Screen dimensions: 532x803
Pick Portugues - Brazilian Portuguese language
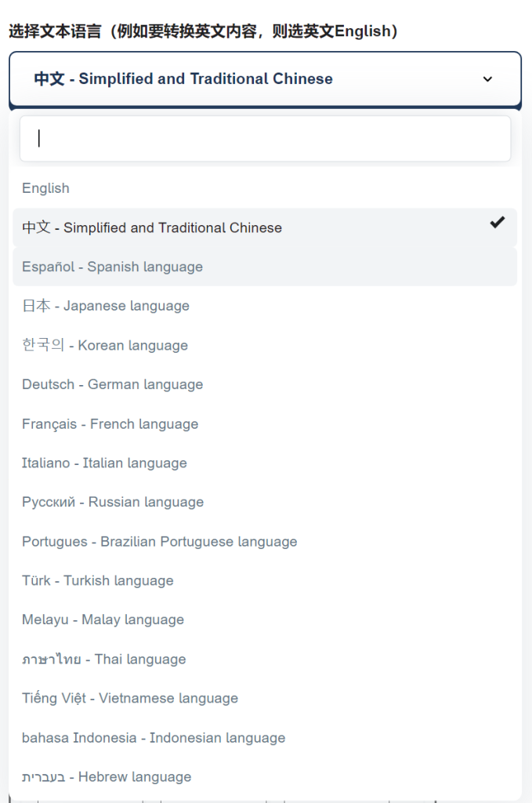pos(160,541)
